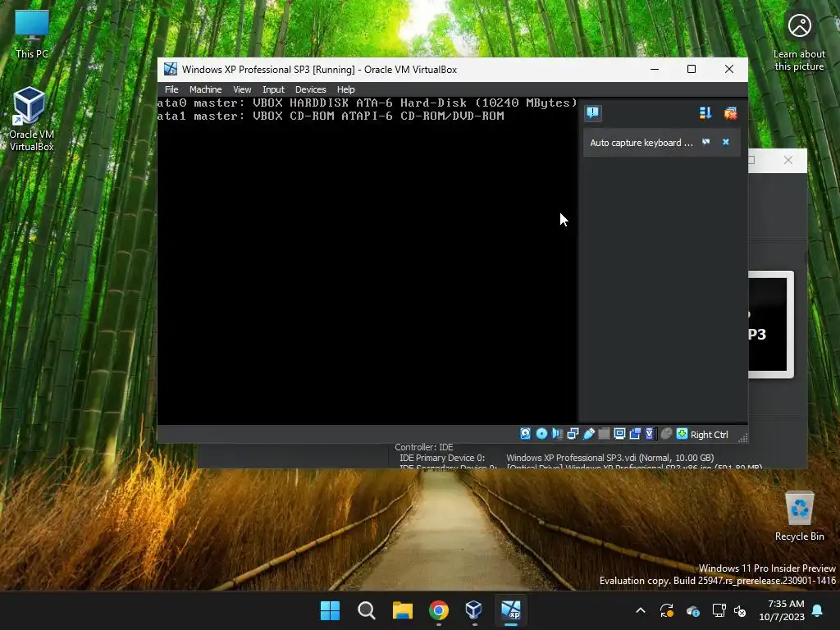Click Learn about this picture icon

tap(799, 41)
